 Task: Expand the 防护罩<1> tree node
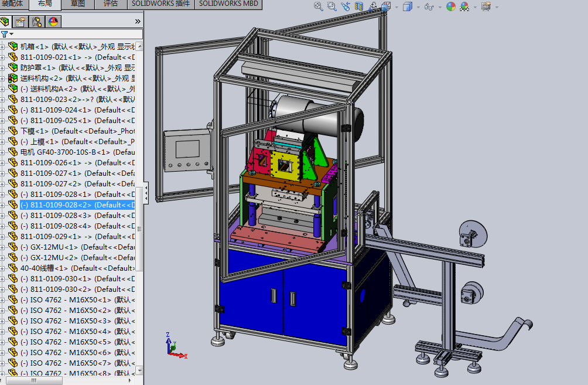(x=3, y=68)
